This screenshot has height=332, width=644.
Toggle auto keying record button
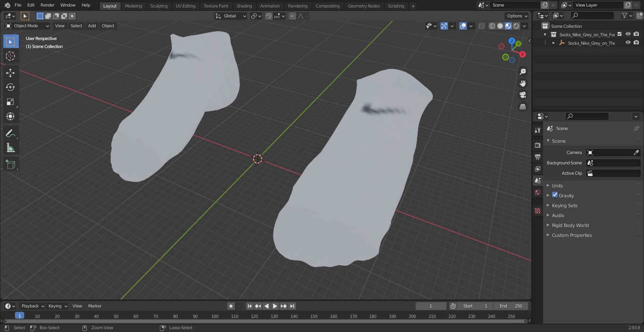pos(231,306)
